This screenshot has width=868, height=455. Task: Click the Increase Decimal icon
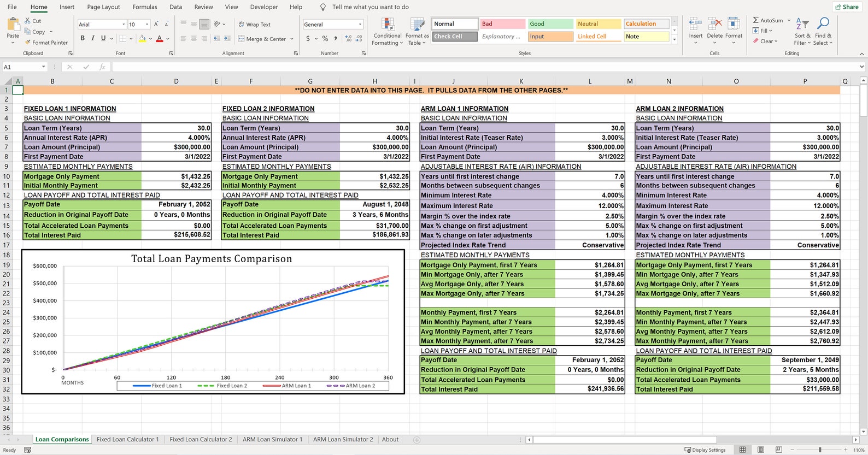point(349,38)
